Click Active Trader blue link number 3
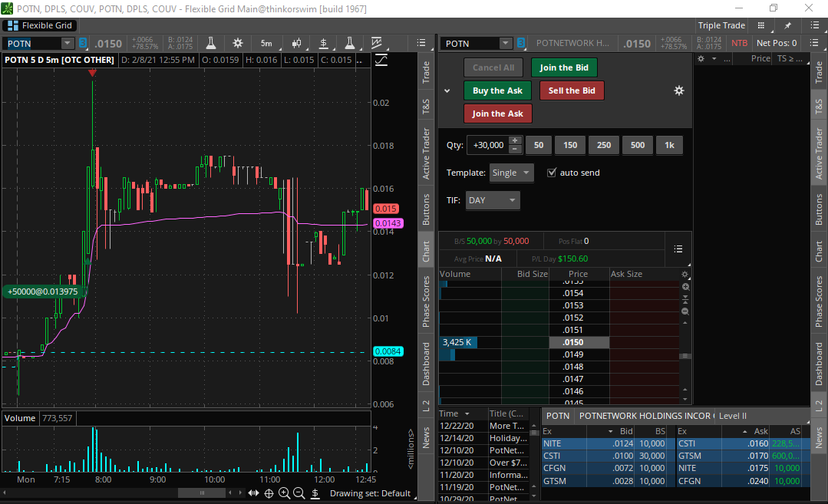Screen dimensions: 828x504 point(521,43)
